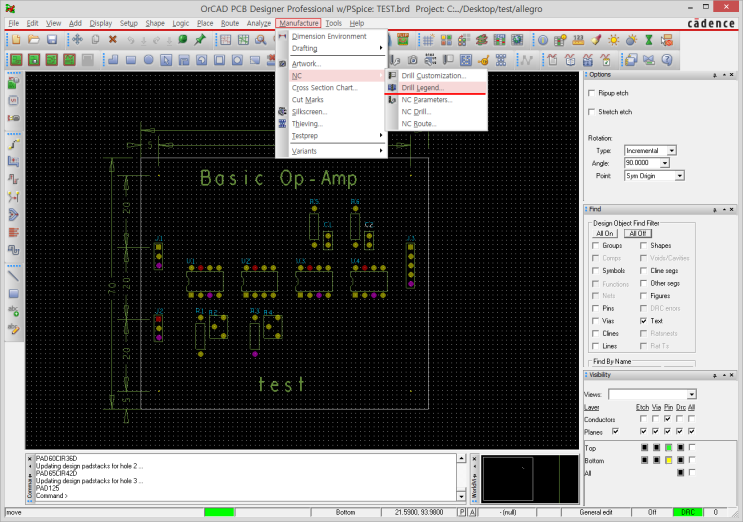Click the Open folder icon
Screen dimensions: 743x522
[32, 39]
